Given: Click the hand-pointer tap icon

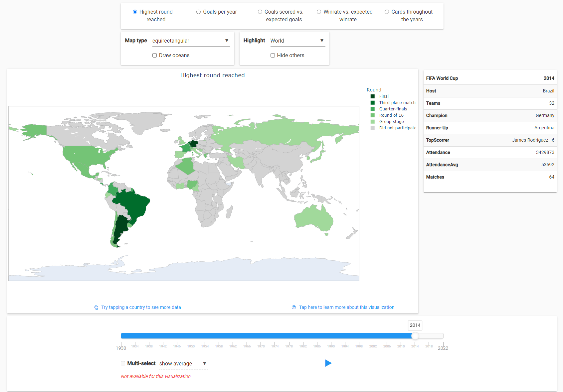Looking at the screenshot, I should point(96,307).
